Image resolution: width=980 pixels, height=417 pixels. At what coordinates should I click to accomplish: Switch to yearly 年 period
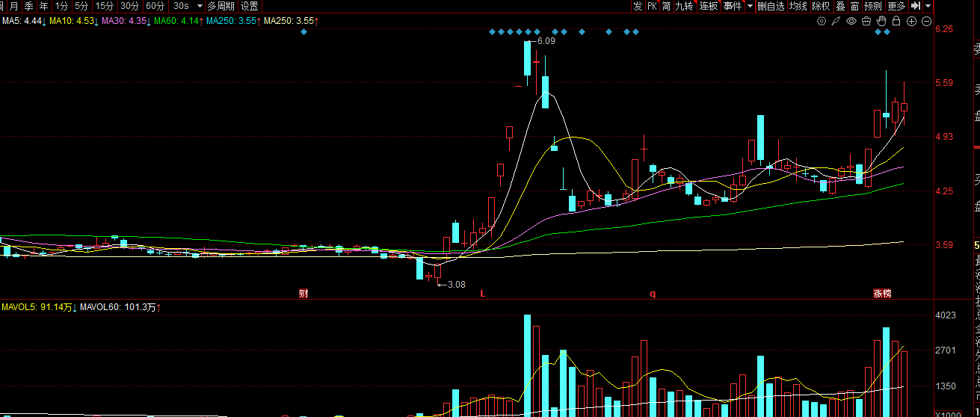click(44, 6)
